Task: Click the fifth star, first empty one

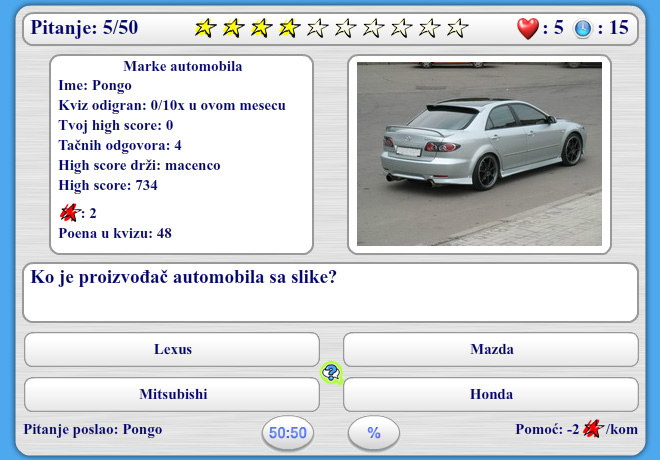Action: 317,28
